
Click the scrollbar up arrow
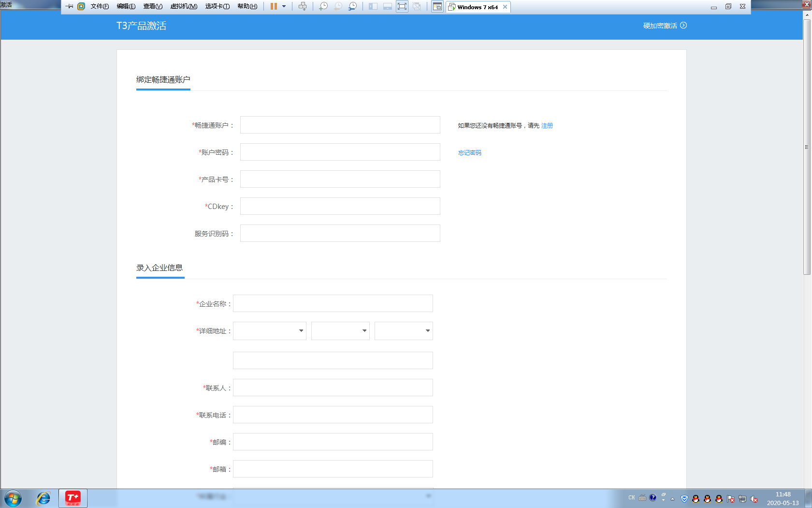point(807,15)
